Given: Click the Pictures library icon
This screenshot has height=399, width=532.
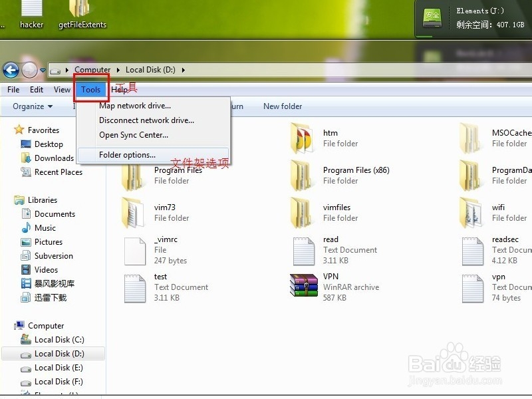Looking at the screenshot, I should (x=26, y=242).
